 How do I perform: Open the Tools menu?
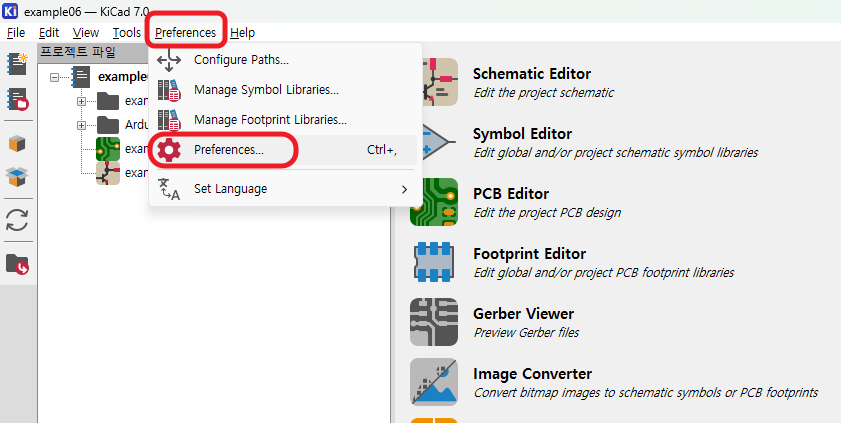pos(127,33)
